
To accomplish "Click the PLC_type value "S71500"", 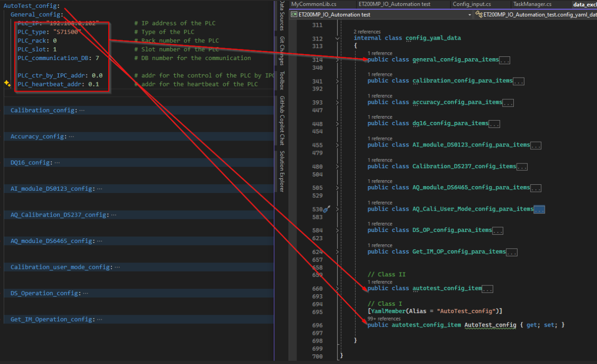I will click(67, 32).
